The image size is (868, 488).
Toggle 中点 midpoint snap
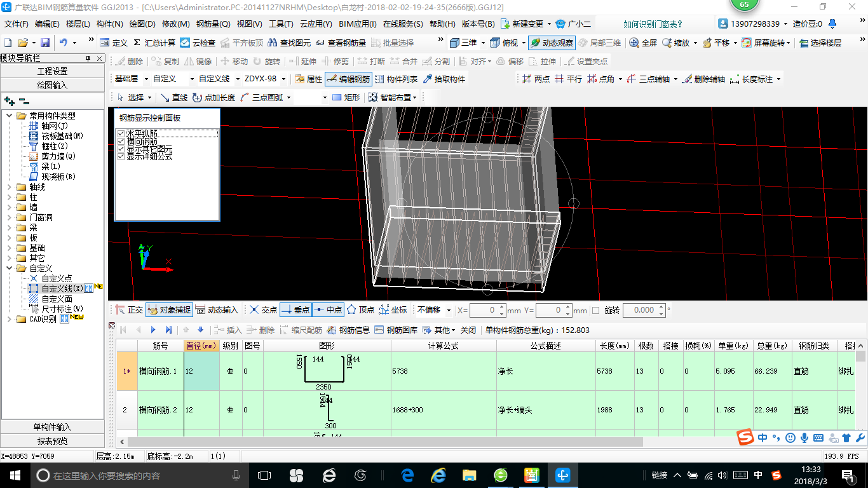pyautogui.click(x=328, y=309)
